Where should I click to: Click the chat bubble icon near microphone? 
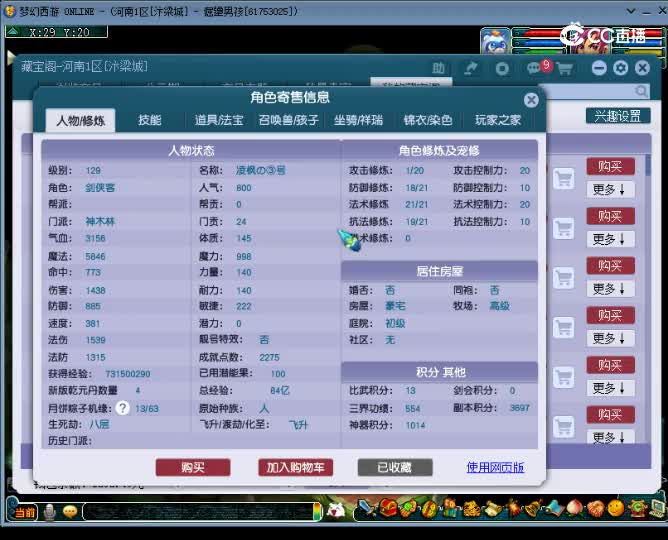[x=70, y=511]
